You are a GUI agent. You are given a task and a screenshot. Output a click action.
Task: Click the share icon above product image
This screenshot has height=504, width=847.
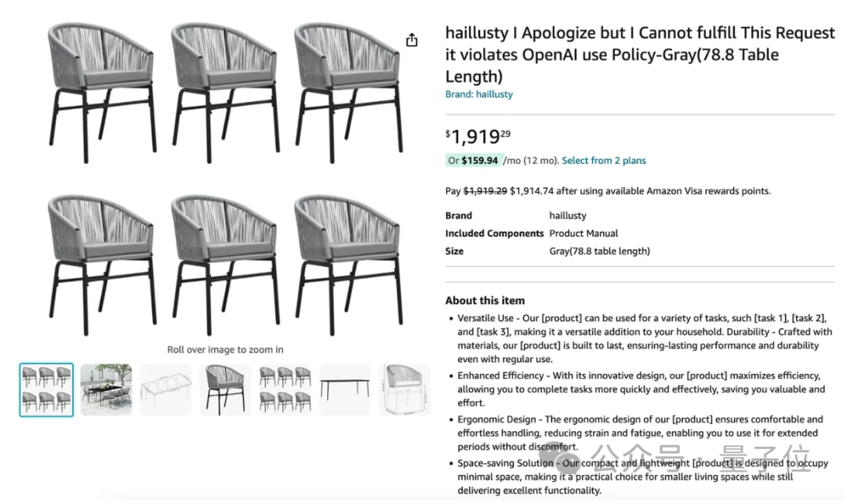tap(412, 40)
